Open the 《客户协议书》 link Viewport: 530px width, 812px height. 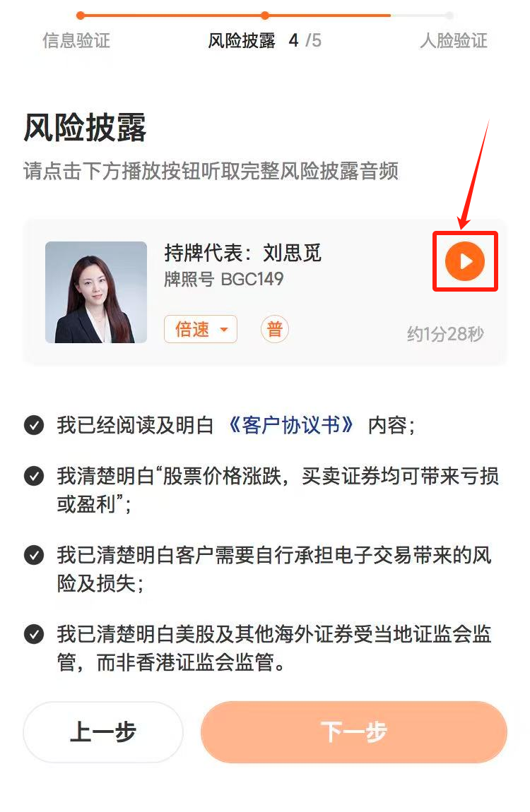pos(291,425)
